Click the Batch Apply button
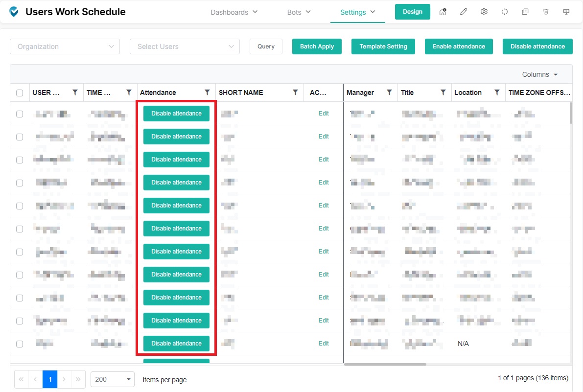The image size is (583, 392). (317, 46)
